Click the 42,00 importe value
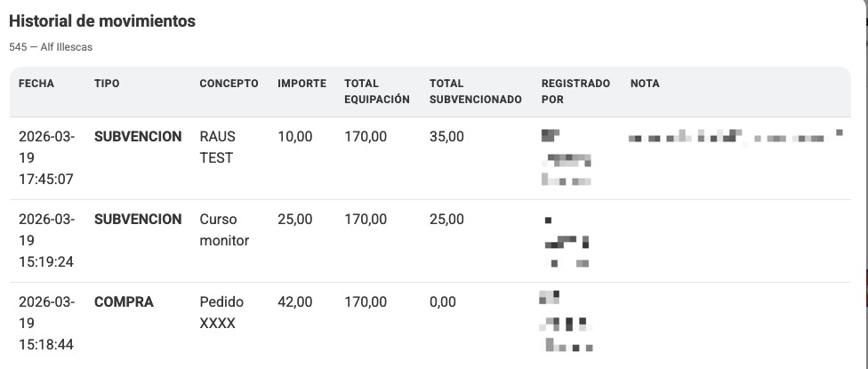The width and height of the screenshot is (868, 369). tap(295, 302)
